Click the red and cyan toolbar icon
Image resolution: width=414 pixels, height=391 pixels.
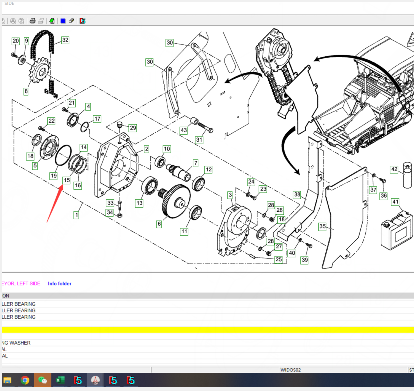[82, 21]
